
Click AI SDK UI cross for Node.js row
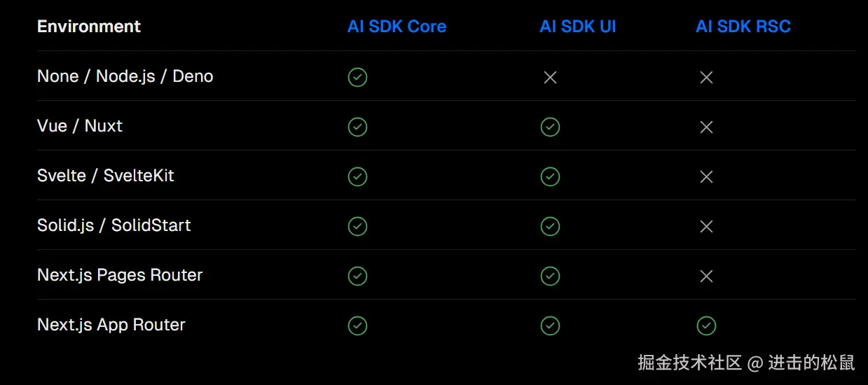point(550,77)
